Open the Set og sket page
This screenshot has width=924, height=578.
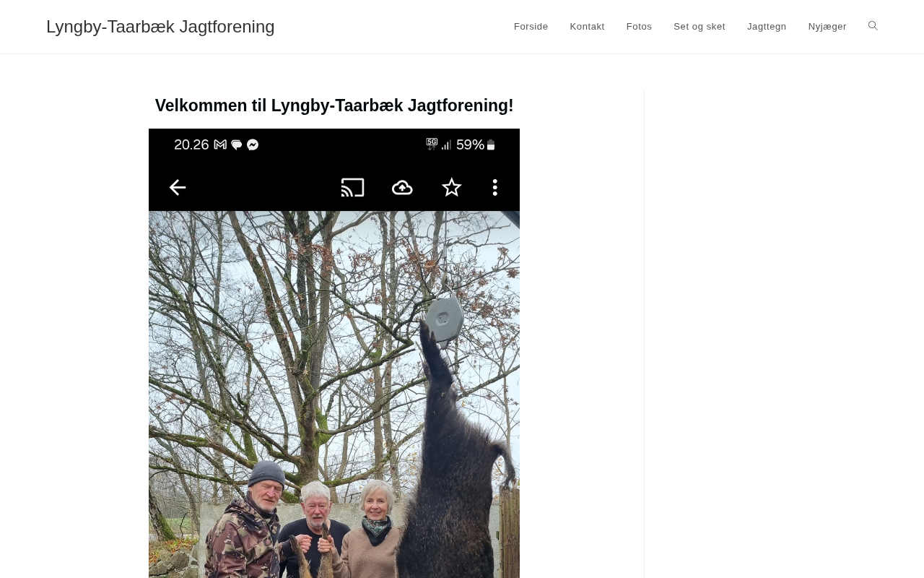[x=699, y=27]
